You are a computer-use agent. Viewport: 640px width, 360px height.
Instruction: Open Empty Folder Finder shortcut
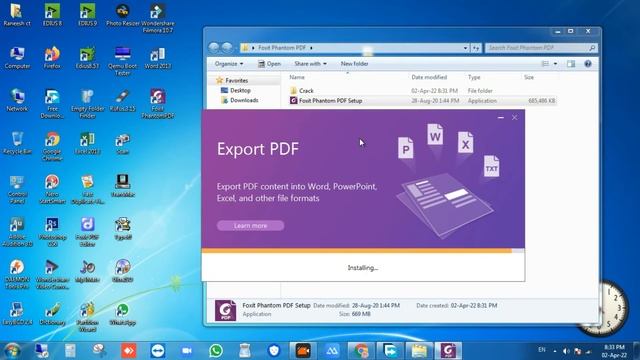pos(87,104)
